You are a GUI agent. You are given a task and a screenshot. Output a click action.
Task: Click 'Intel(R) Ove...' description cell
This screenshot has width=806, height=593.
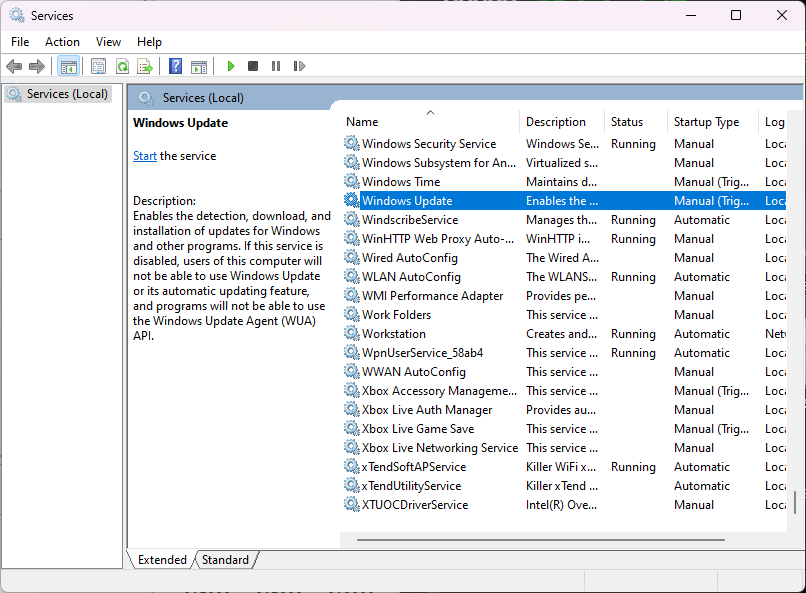(x=561, y=505)
